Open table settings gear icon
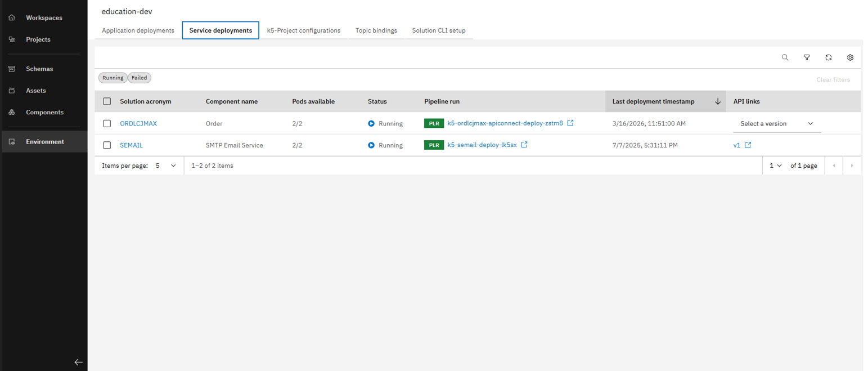The height and width of the screenshot is (371, 868). tap(850, 57)
